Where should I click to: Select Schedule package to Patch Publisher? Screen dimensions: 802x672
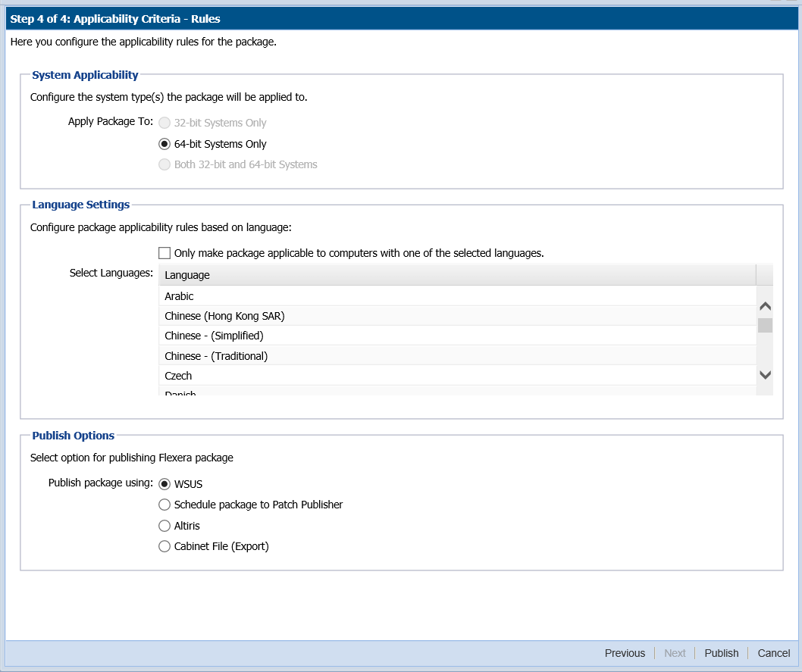[x=164, y=505]
